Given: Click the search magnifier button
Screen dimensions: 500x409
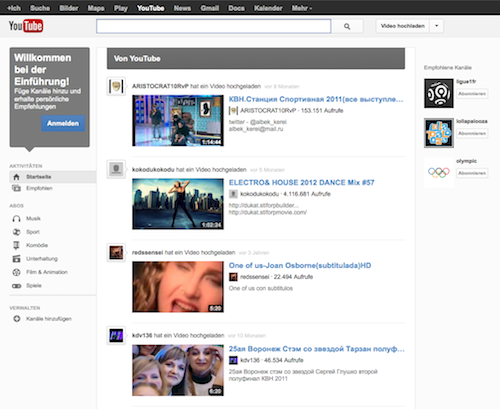Looking at the screenshot, I should click(347, 26).
